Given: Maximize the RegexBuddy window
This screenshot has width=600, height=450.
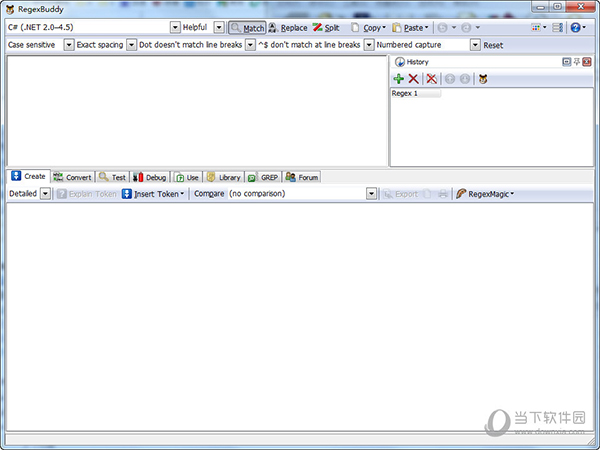Looking at the screenshot, I should pos(558,7).
